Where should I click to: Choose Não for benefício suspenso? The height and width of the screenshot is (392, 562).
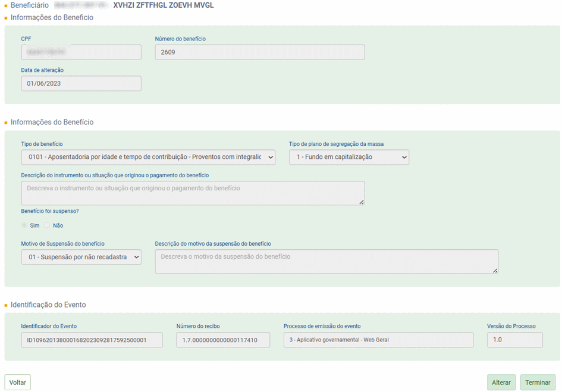pyautogui.click(x=48, y=225)
